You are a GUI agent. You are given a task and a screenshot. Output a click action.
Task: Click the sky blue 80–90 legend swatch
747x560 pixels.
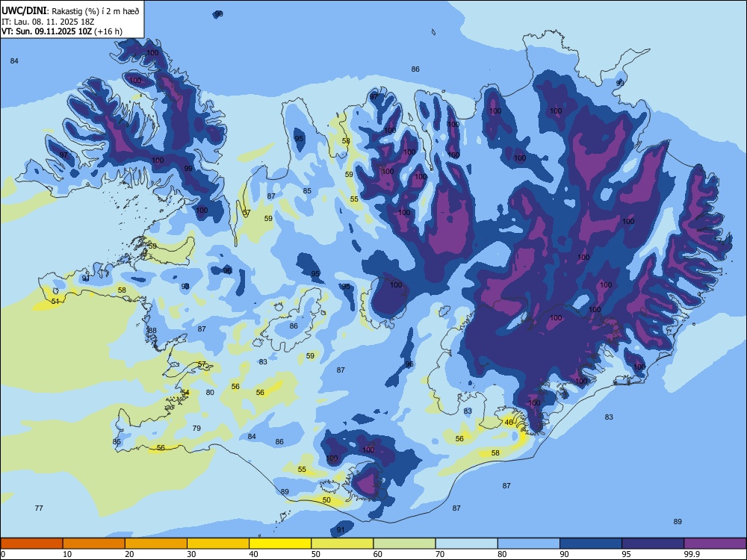click(529, 544)
